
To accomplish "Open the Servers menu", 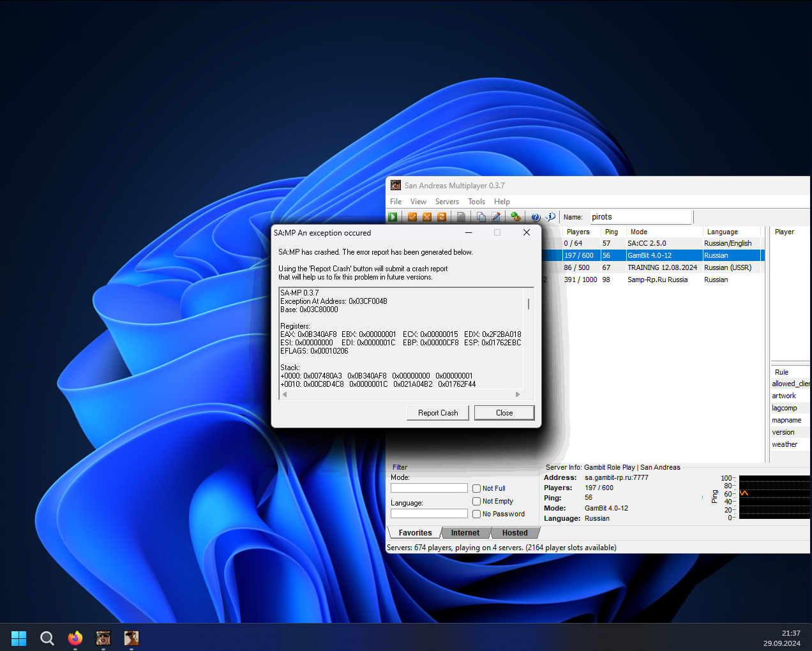I will coord(447,202).
